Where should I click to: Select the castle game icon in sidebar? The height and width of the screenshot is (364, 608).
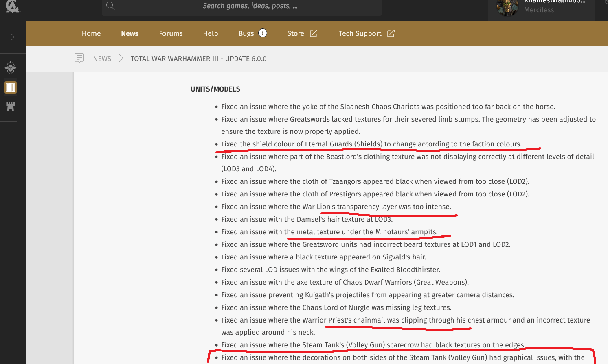tap(11, 107)
